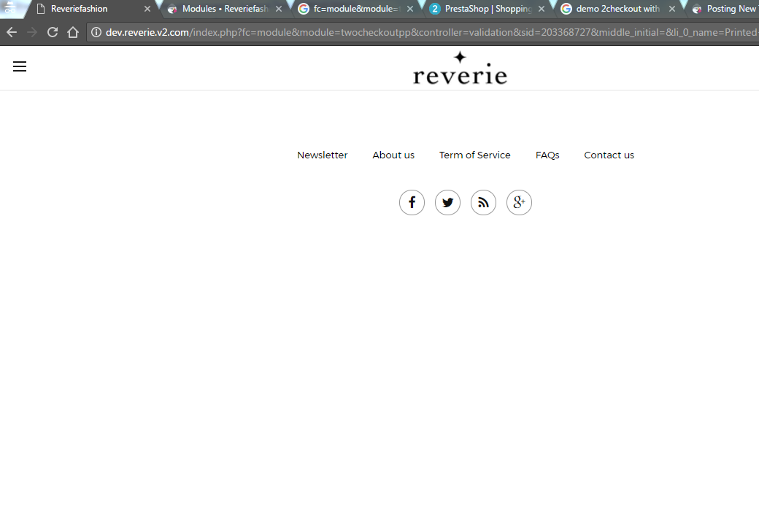
Task: Go back in browser history
Action: (x=12, y=32)
